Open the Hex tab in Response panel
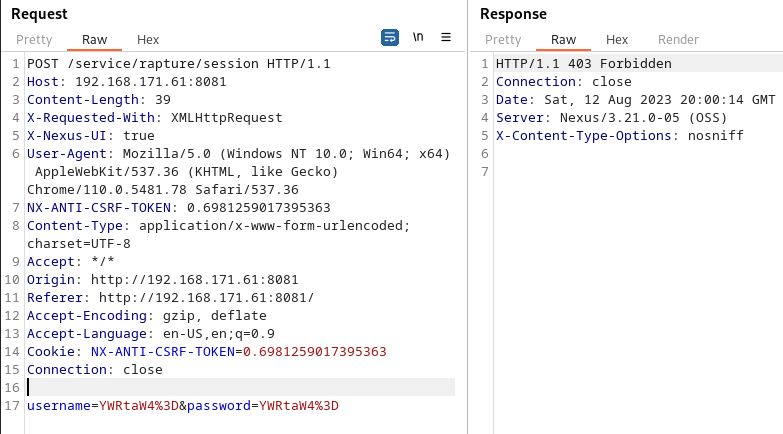The width and height of the screenshot is (783, 434). 617,40
